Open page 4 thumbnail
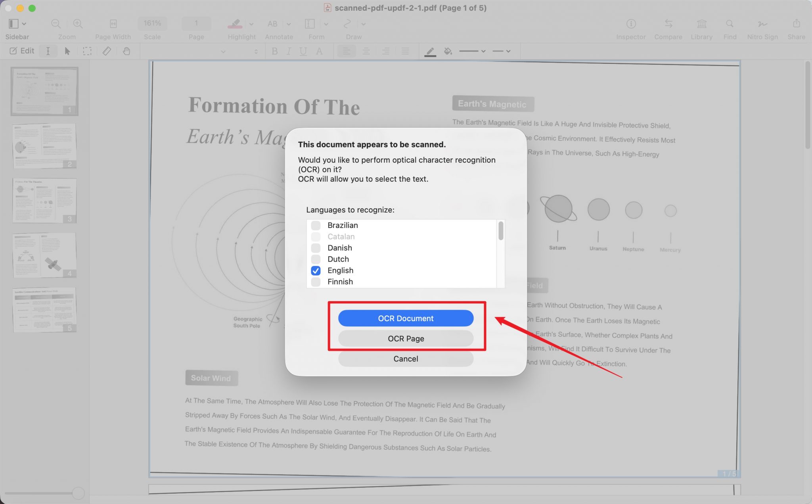This screenshot has height=504, width=812. 44,255
